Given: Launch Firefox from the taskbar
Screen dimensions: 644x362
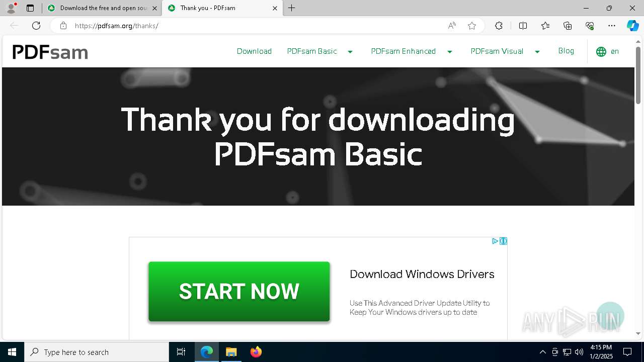Looking at the screenshot, I should pyautogui.click(x=256, y=352).
